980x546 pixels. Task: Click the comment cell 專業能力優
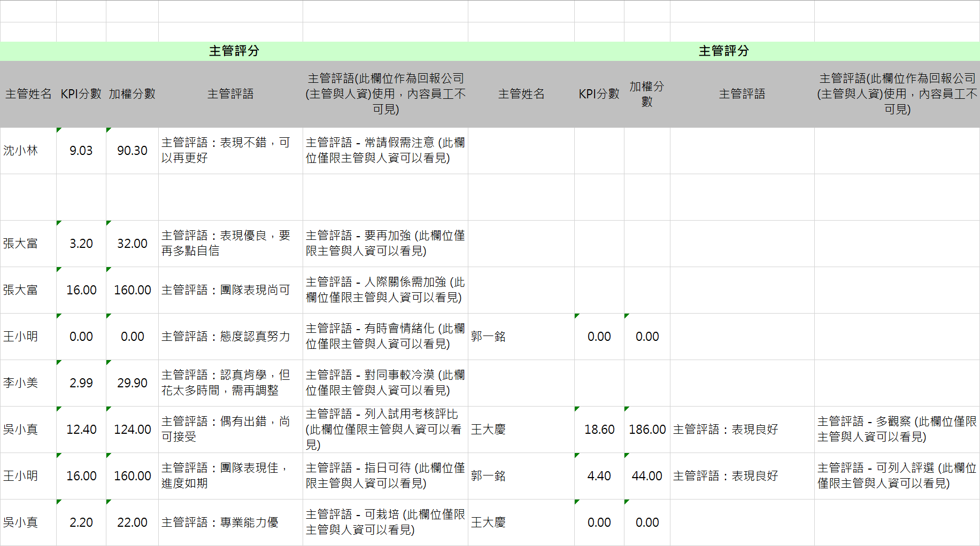[230, 522]
